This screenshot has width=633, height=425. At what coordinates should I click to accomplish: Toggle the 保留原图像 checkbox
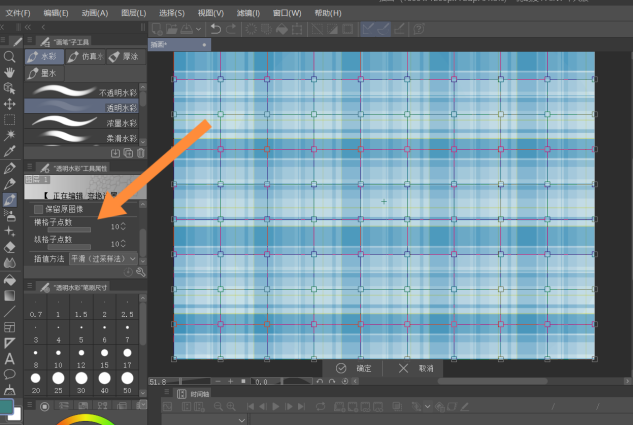pyautogui.click(x=39, y=209)
